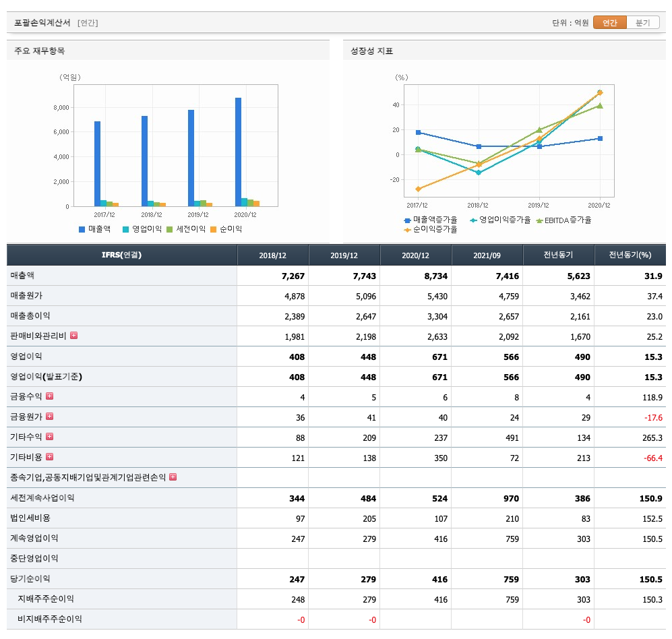Select the 2018/12 column header
This screenshot has height=639, width=672.
click(x=272, y=255)
